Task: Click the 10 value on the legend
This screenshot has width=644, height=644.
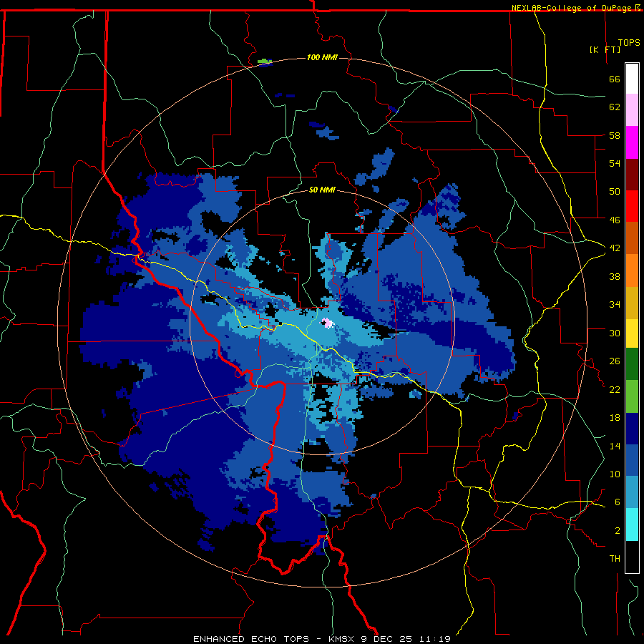Action: tap(615, 474)
